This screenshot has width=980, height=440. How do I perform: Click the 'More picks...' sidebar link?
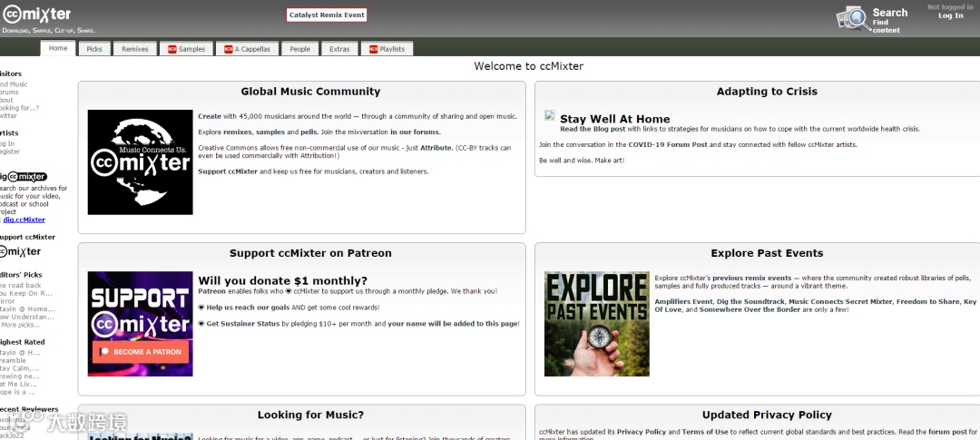pos(19,325)
